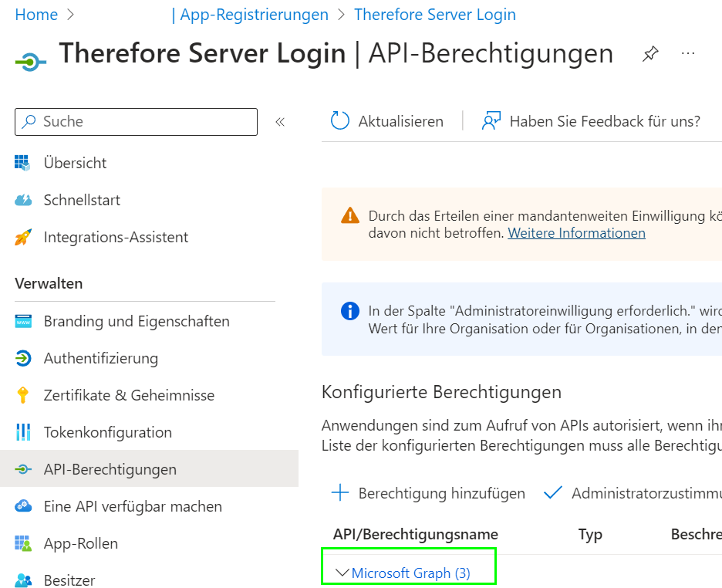The width and height of the screenshot is (722, 588).
Task: Click the orange warning triangle icon
Action: 350,215
